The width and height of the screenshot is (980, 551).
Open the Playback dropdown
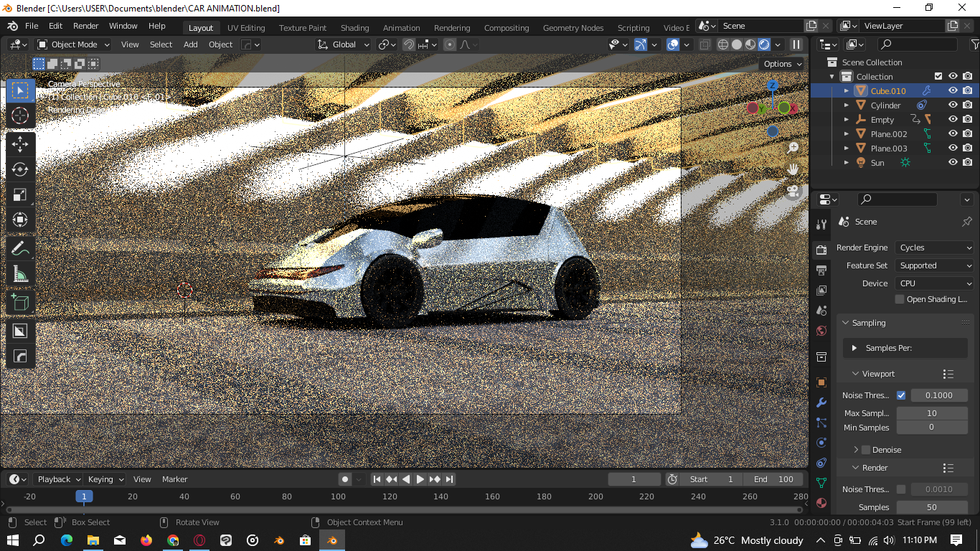[x=58, y=479]
